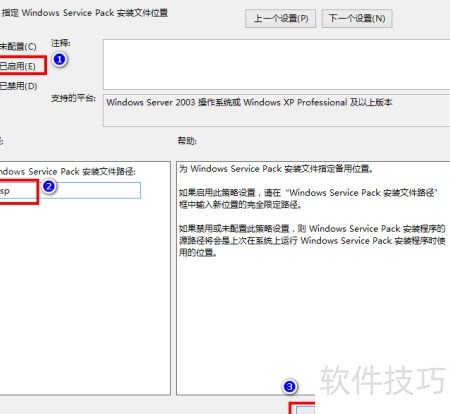Image resolution: width=450 pixels, height=414 pixels.
Task: Click the Service Pack 安装文件路径 input field
Action: (70, 191)
